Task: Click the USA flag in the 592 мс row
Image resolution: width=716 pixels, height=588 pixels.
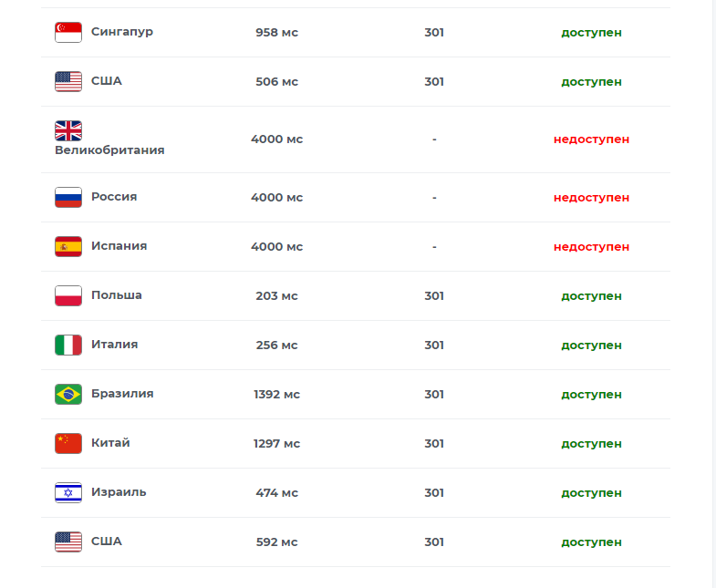Action: (68, 542)
